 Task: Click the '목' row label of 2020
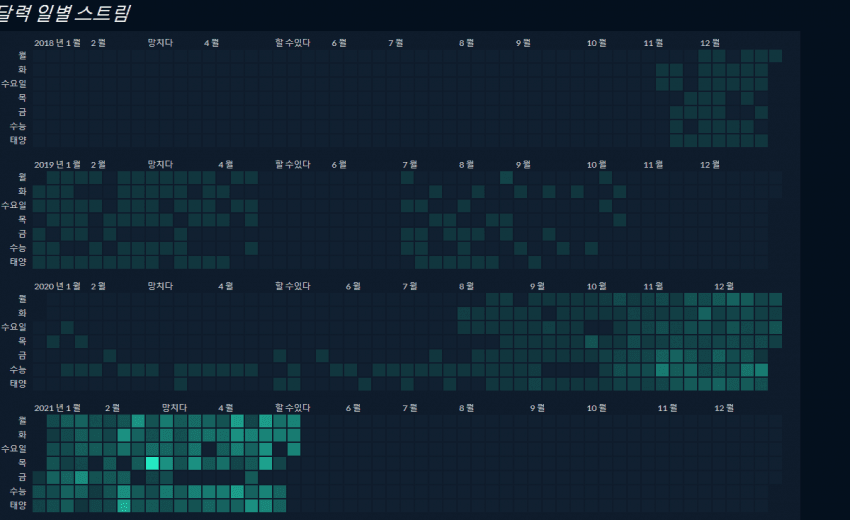[x=22, y=341]
